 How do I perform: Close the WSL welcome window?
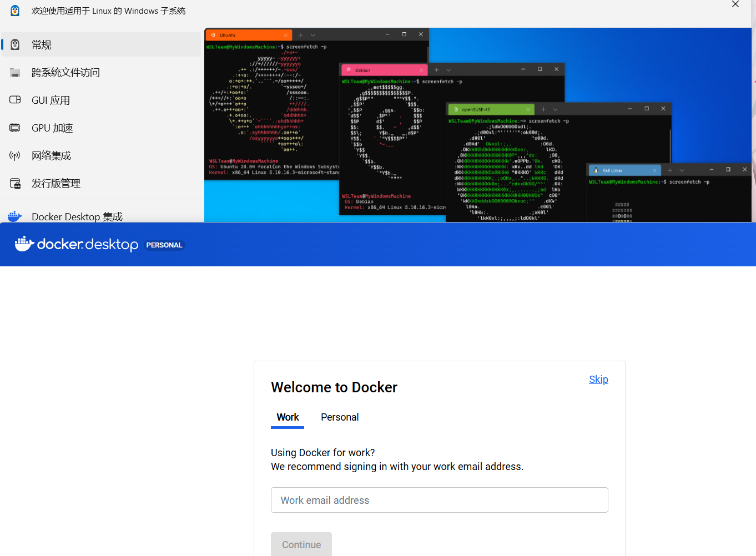click(x=735, y=4)
